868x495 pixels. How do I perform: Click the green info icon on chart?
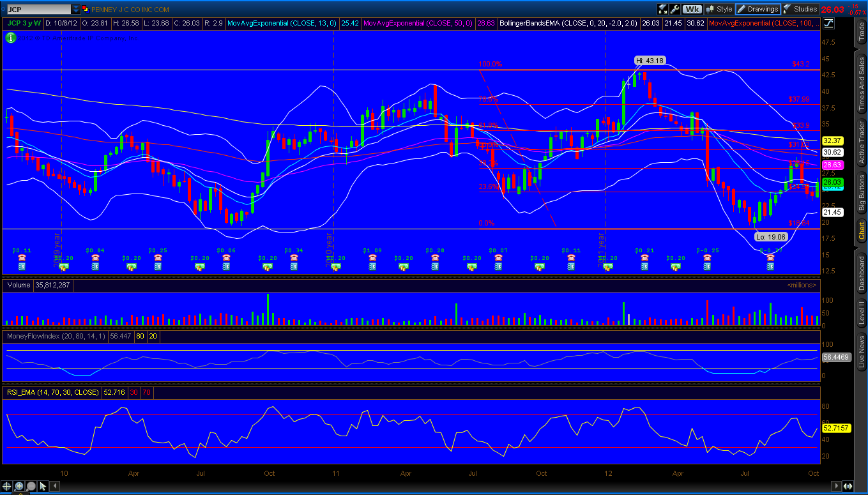(x=10, y=38)
